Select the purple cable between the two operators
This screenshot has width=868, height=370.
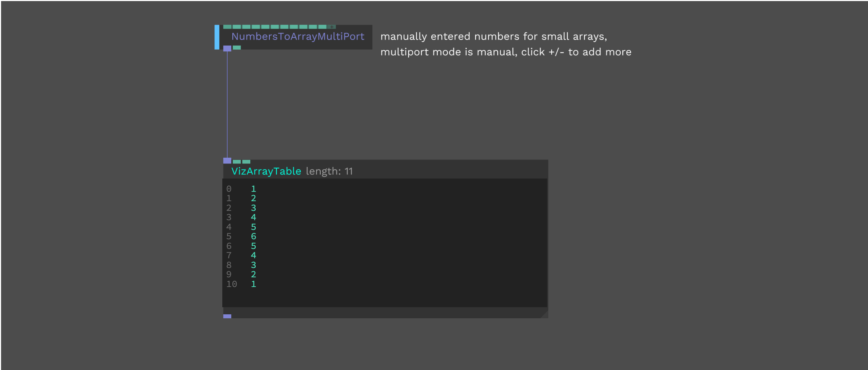coord(227,104)
